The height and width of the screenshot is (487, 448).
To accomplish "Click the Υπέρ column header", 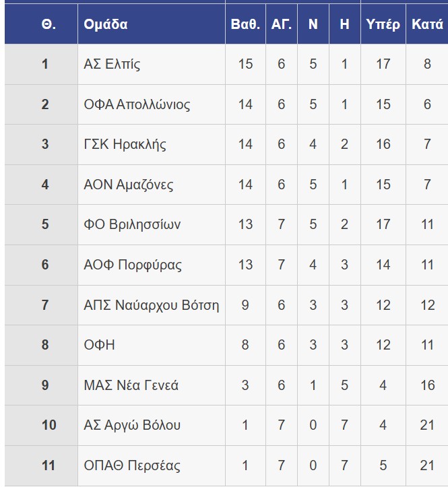I will pyautogui.click(x=383, y=25).
